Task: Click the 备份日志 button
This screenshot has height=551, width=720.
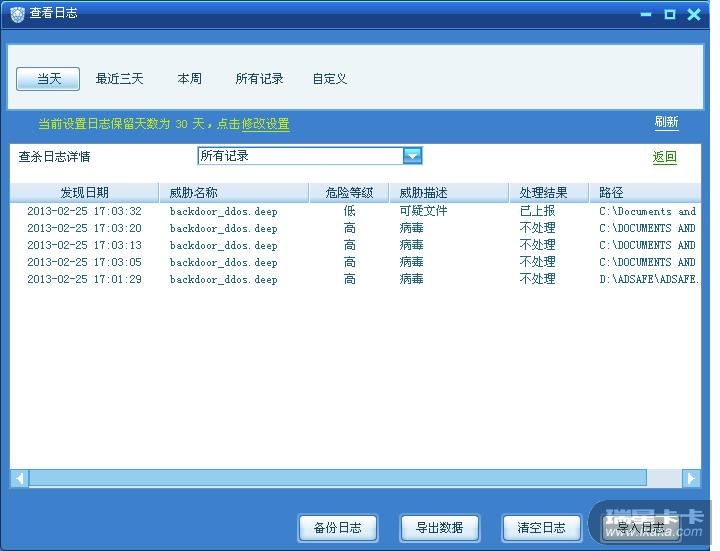Action: pos(338,528)
